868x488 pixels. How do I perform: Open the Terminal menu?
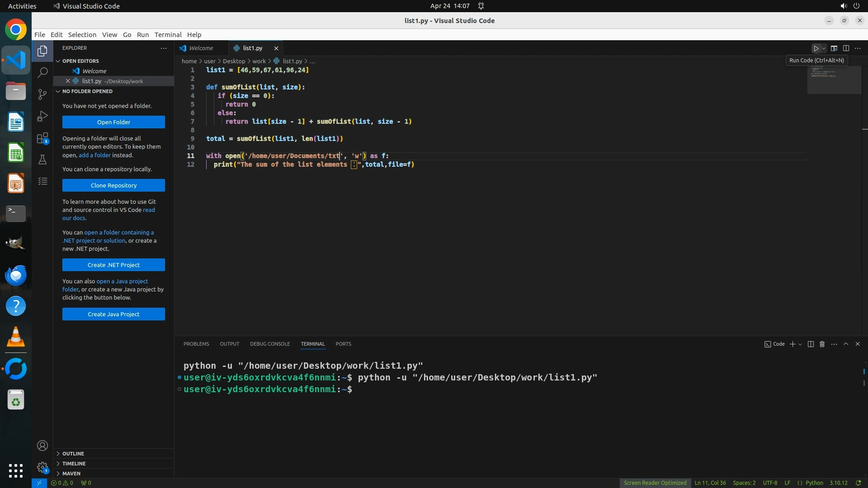(x=168, y=35)
